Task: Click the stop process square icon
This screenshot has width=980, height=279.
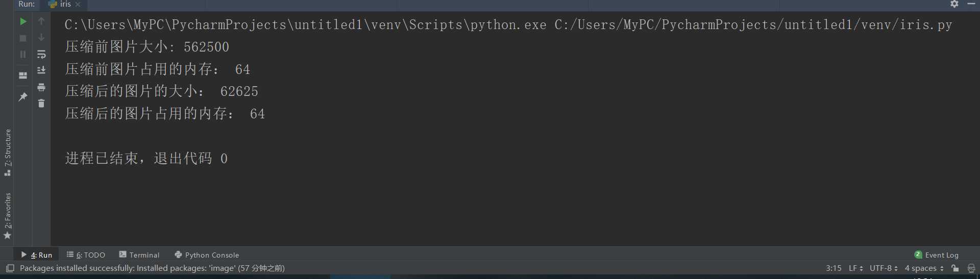Action: point(23,38)
